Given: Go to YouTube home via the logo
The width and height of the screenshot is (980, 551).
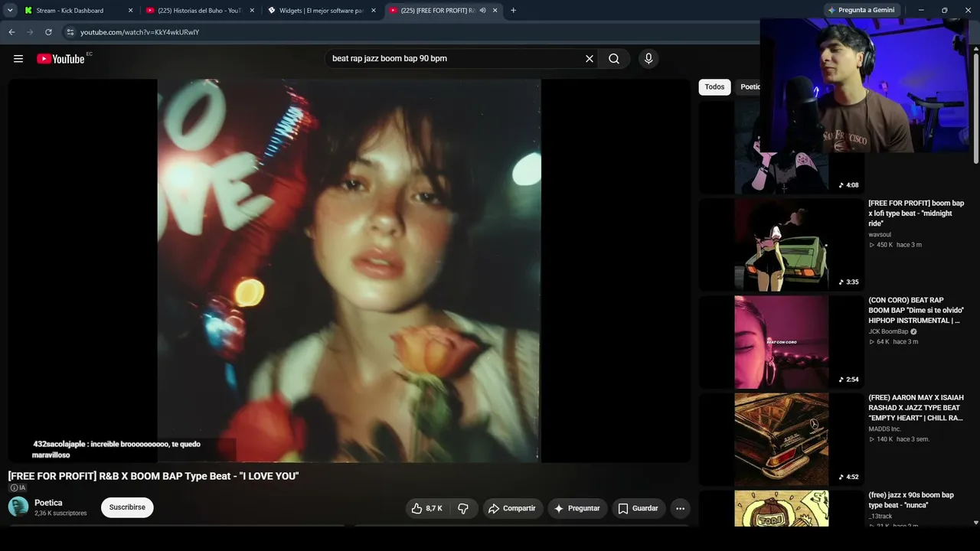Looking at the screenshot, I should click(x=60, y=59).
